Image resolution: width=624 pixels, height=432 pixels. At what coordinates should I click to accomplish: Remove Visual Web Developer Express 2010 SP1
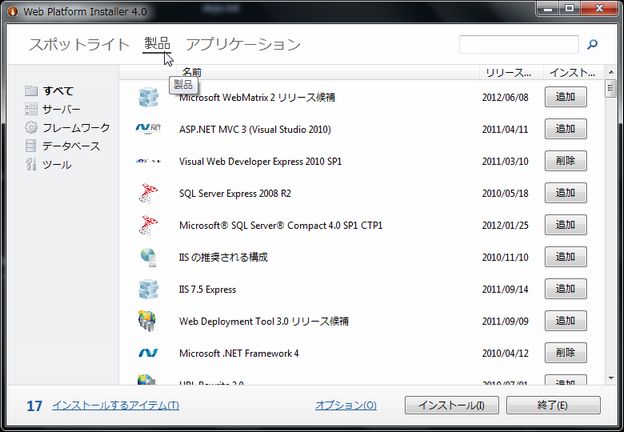coord(566,161)
